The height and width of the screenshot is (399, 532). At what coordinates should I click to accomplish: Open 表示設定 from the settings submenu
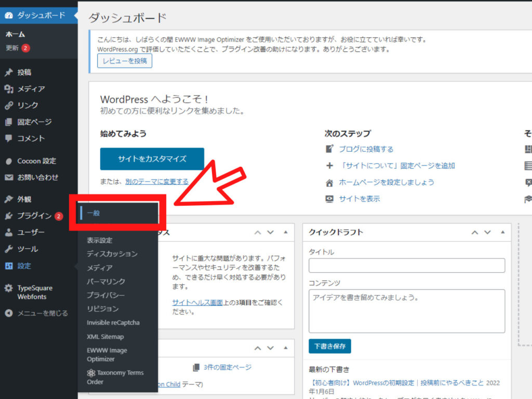click(x=99, y=240)
